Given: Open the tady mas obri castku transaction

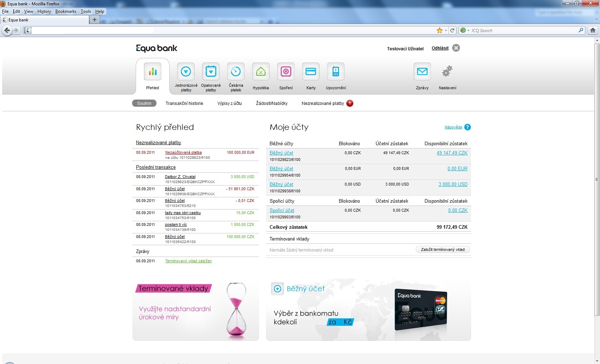Looking at the screenshot, I should pyautogui.click(x=183, y=213).
